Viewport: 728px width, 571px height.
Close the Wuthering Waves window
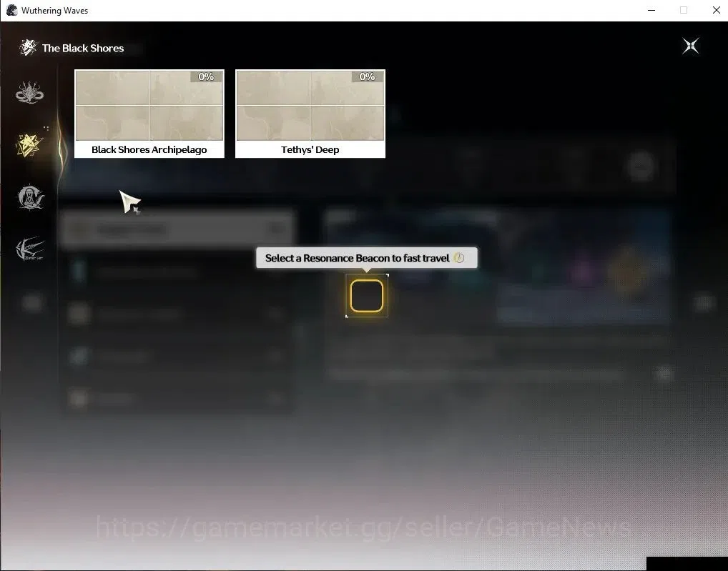(717, 10)
